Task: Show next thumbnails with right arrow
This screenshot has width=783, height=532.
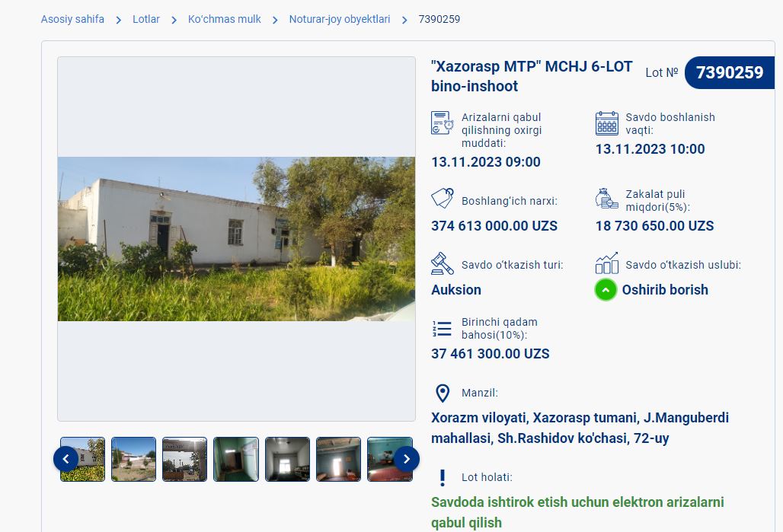Action: pyautogui.click(x=407, y=459)
